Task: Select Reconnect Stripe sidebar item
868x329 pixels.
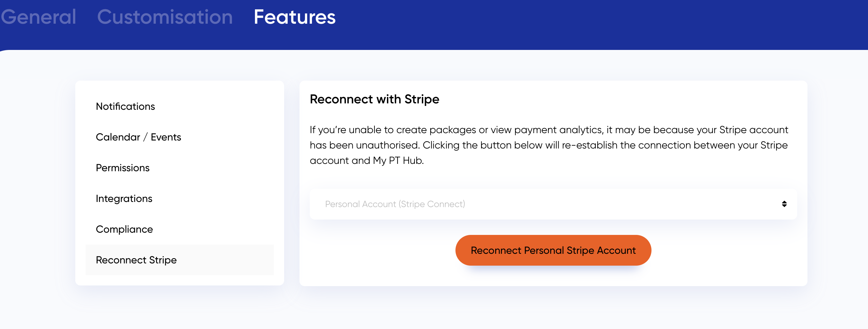Action: coord(180,260)
